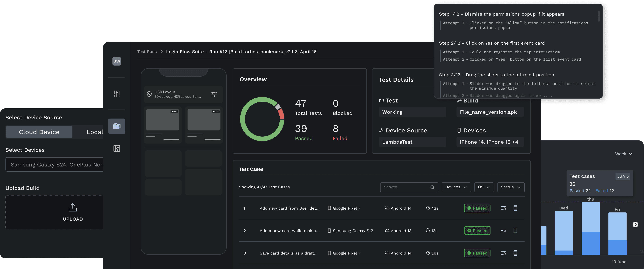
Task: Click Step 3/12 heading in log panel
Action: pos(497,75)
